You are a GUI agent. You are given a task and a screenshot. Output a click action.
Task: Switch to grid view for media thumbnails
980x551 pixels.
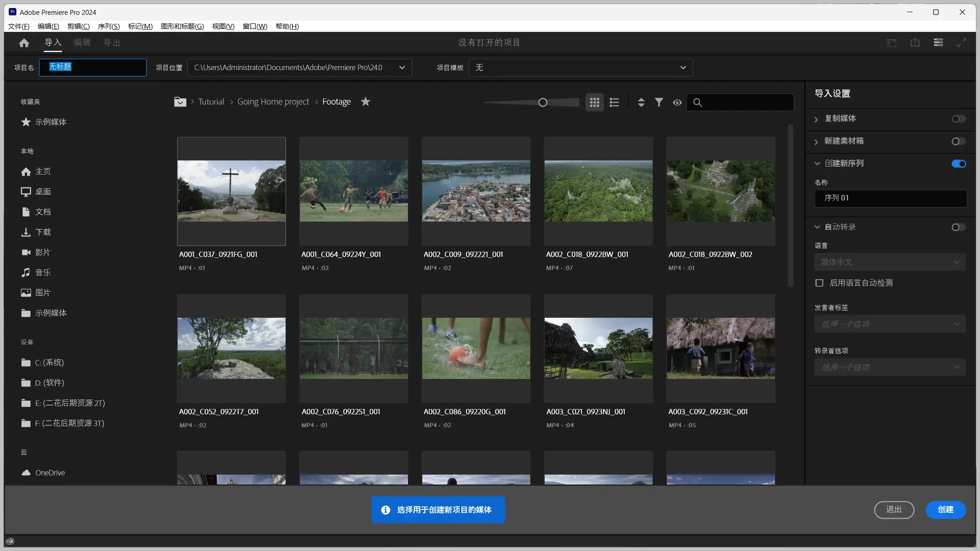tap(594, 102)
